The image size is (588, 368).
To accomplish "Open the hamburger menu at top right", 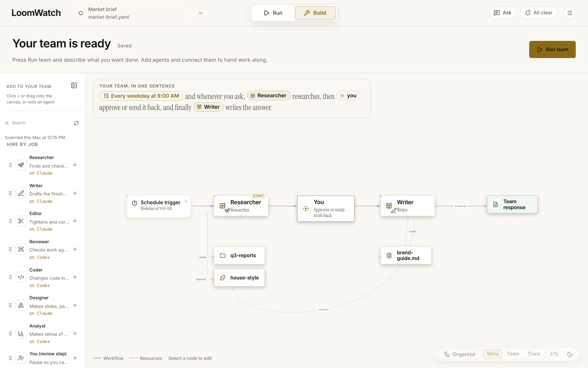I will coord(570,13).
